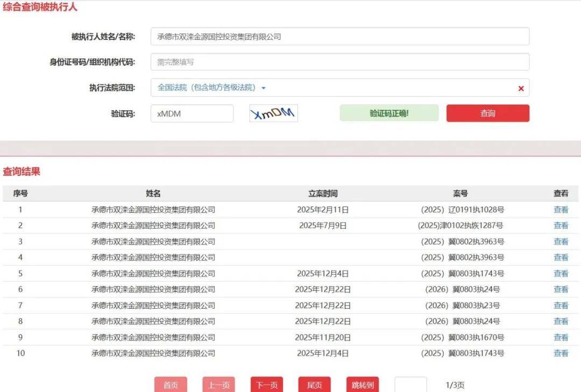This screenshot has height=392, width=581.
Task: Click the page number input box
Action: (410, 385)
